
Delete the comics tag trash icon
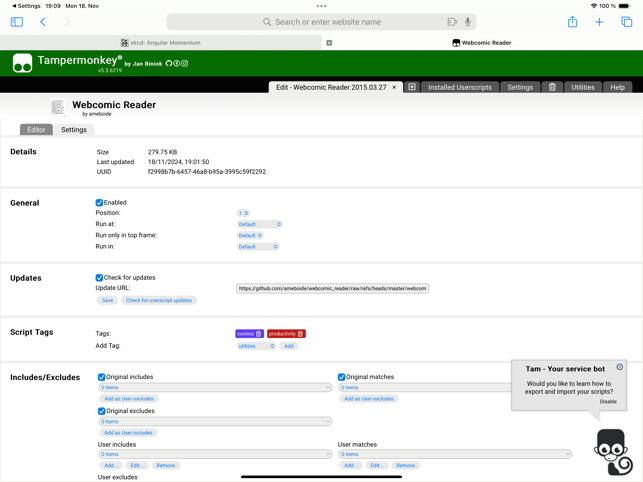(258, 334)
